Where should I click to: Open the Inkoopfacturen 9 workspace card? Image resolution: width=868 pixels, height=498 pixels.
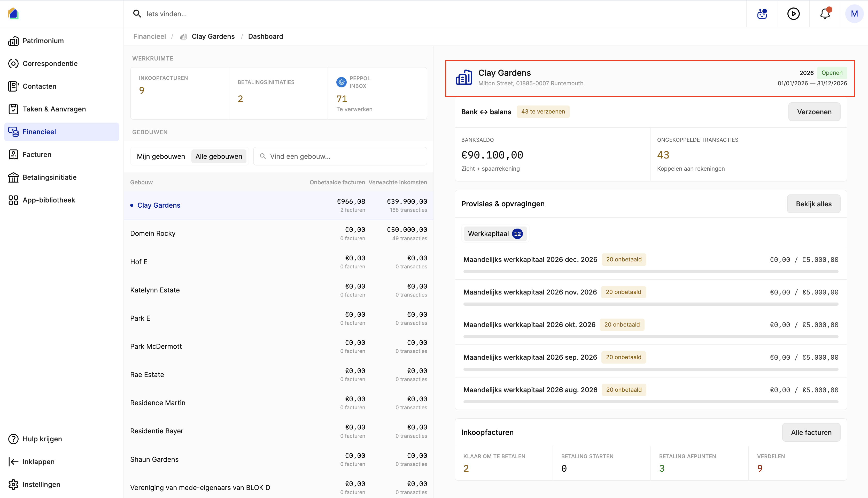pos(180,93)
